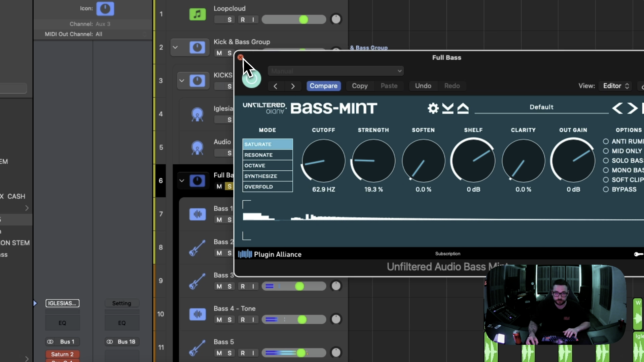Mute the Bass 4 - Tone track
The width and height of the screenshot is (644, 362).
click(219, 320)
